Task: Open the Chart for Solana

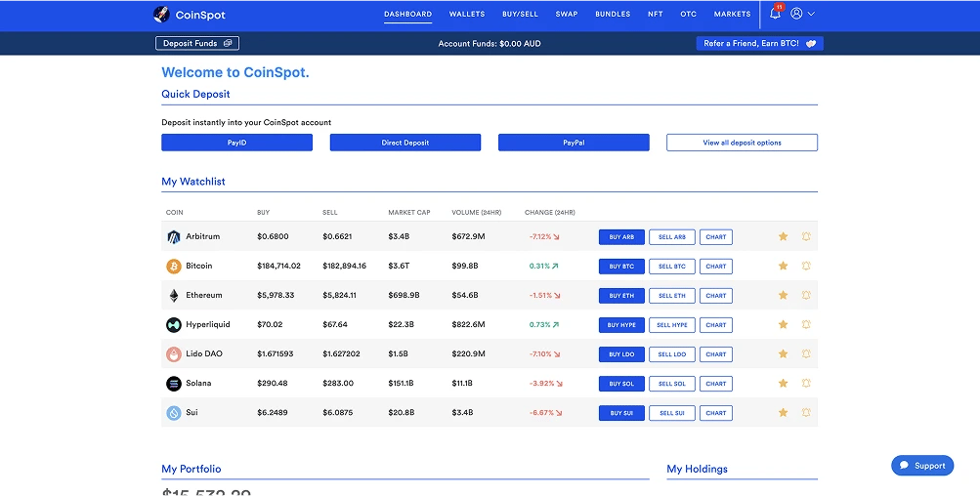Action: point(715,384)
